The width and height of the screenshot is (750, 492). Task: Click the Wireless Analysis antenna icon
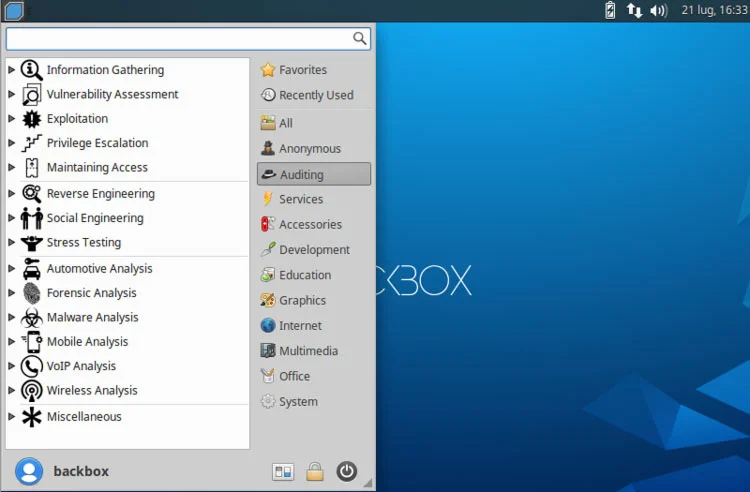[x=32, y=391]
